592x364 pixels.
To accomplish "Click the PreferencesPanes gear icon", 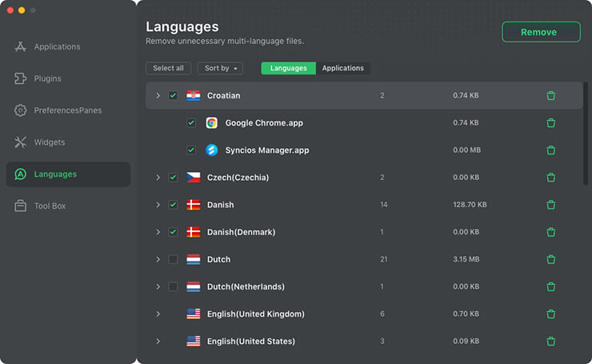I will [20, 110].
